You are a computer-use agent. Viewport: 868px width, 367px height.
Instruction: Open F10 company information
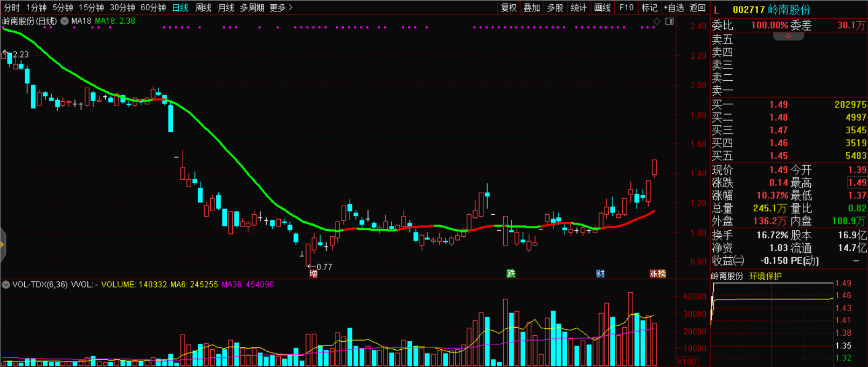[626, 8]
